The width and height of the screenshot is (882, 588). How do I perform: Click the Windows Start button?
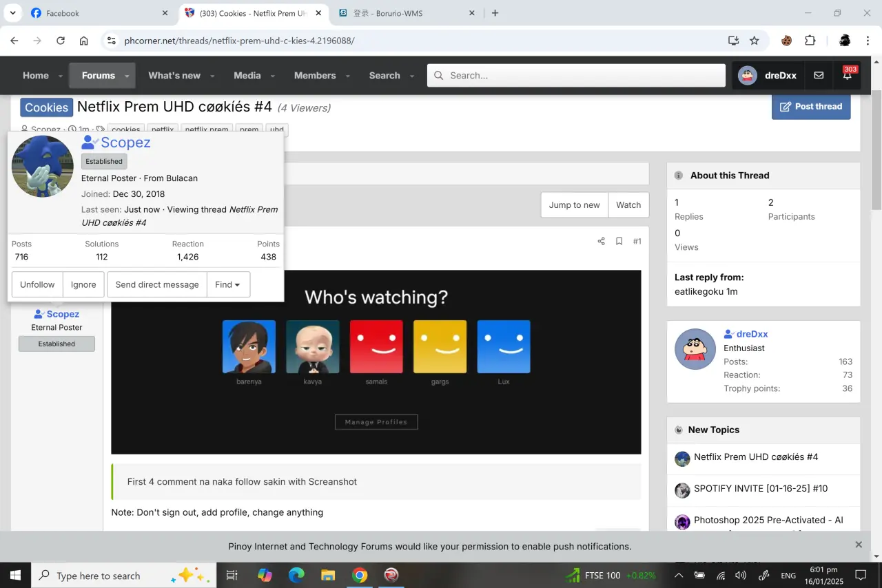(15, 575)
